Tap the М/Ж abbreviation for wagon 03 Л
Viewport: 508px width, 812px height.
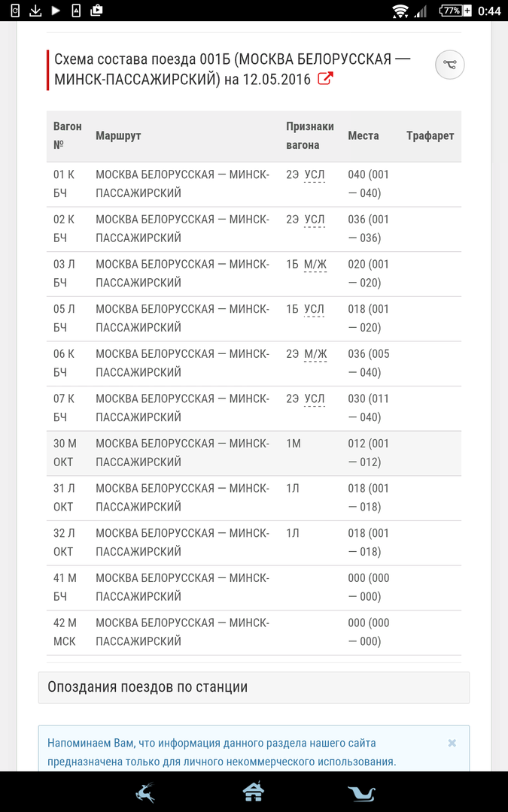coord(315,265)
